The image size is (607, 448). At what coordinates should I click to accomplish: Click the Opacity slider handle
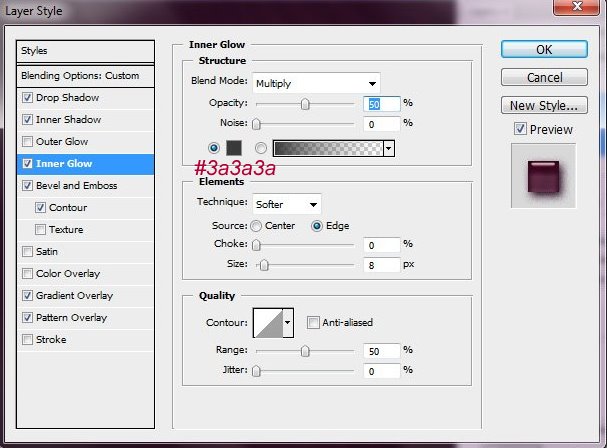pos(305,104)
